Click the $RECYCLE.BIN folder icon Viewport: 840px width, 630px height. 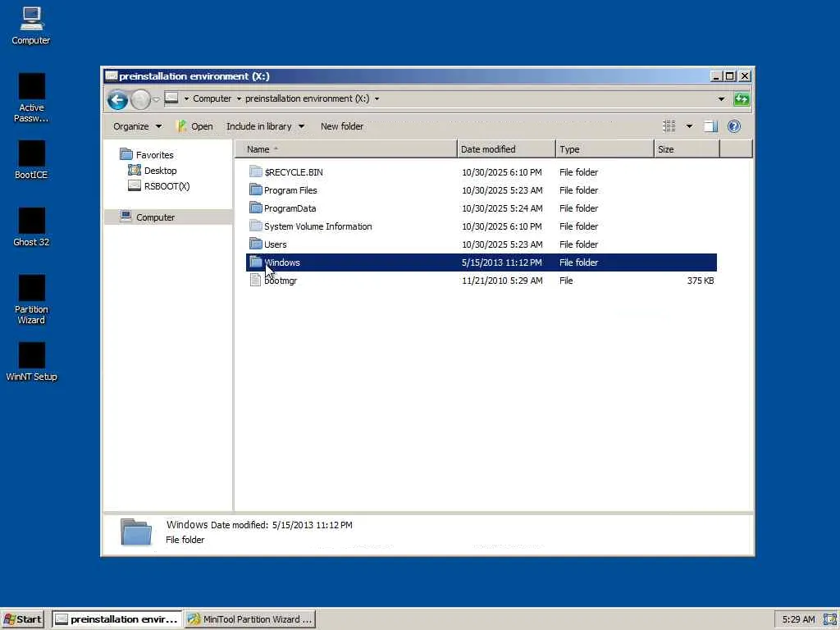pyautogui.click(x=256, y=172)
